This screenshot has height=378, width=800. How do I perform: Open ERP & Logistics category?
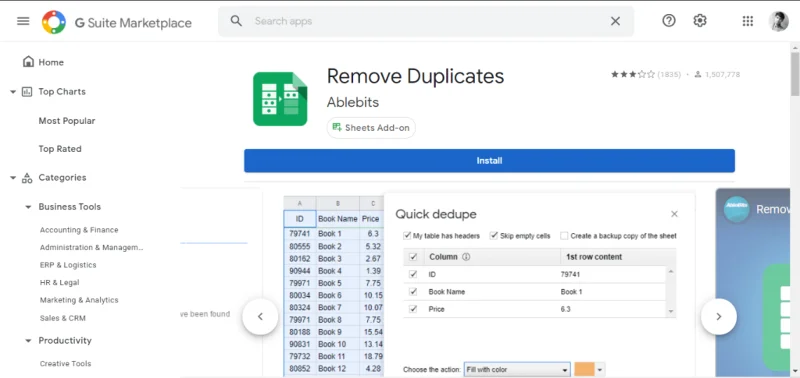click(x=68, y=265)
